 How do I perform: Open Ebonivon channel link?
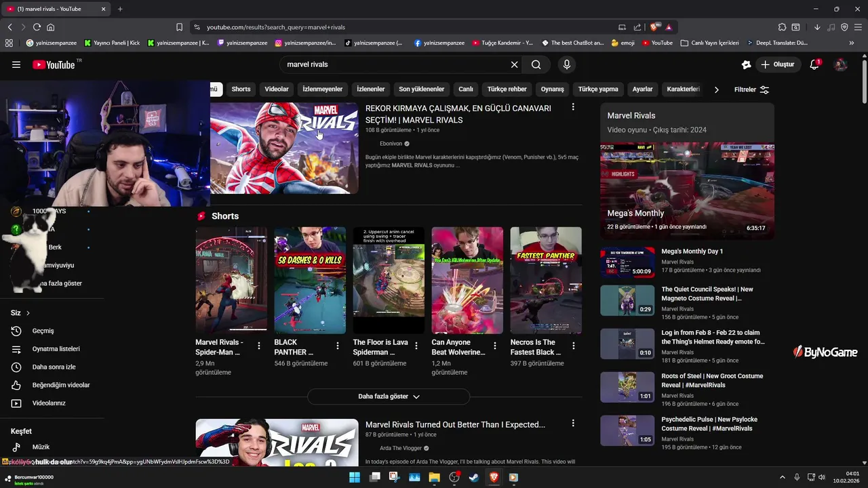391,144
